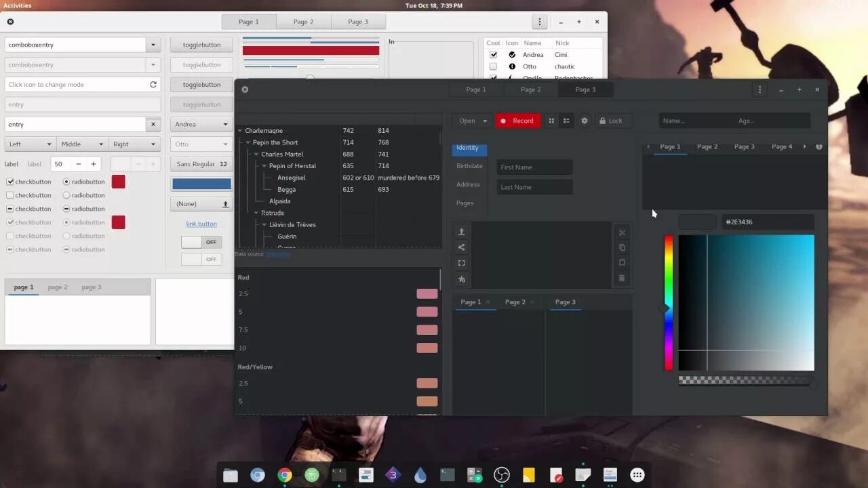
Task: Click Activities in the top bar
Action: pyautogui.click(x=17, y=5)
